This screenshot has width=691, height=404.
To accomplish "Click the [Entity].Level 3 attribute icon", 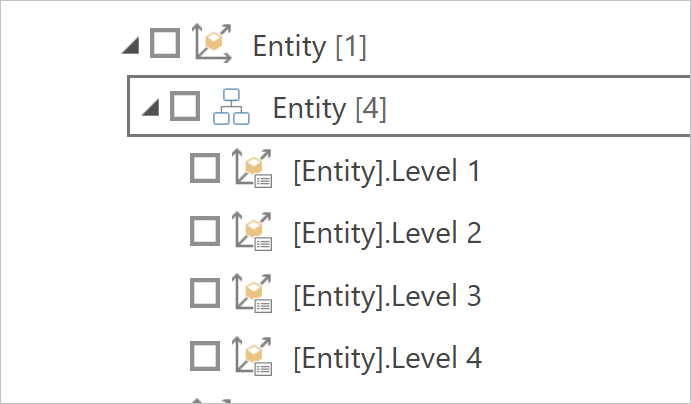I will click(253, 295).
